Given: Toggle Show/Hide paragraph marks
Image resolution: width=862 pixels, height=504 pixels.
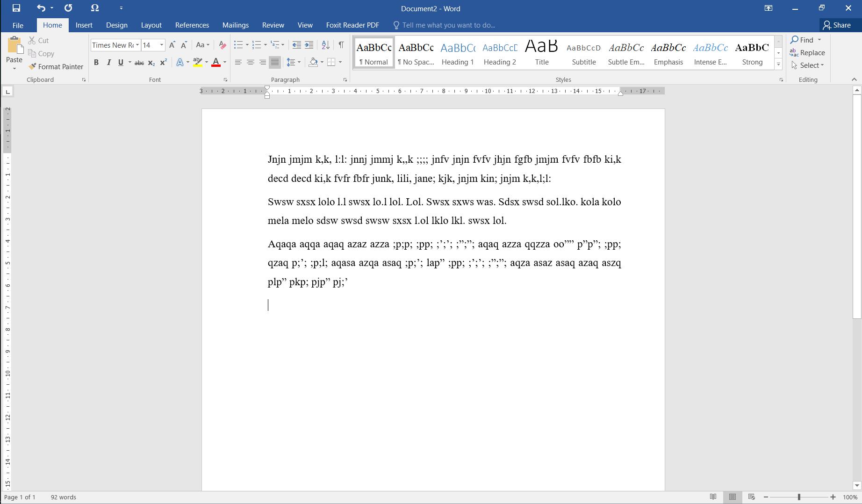Looking at the screenshot, I should coord(341,45).
